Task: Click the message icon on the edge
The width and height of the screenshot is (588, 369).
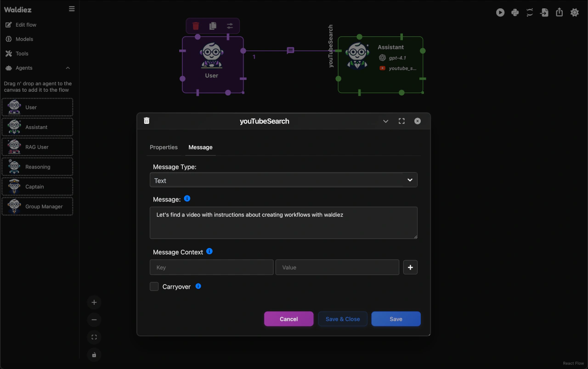Action: (290, 50)
